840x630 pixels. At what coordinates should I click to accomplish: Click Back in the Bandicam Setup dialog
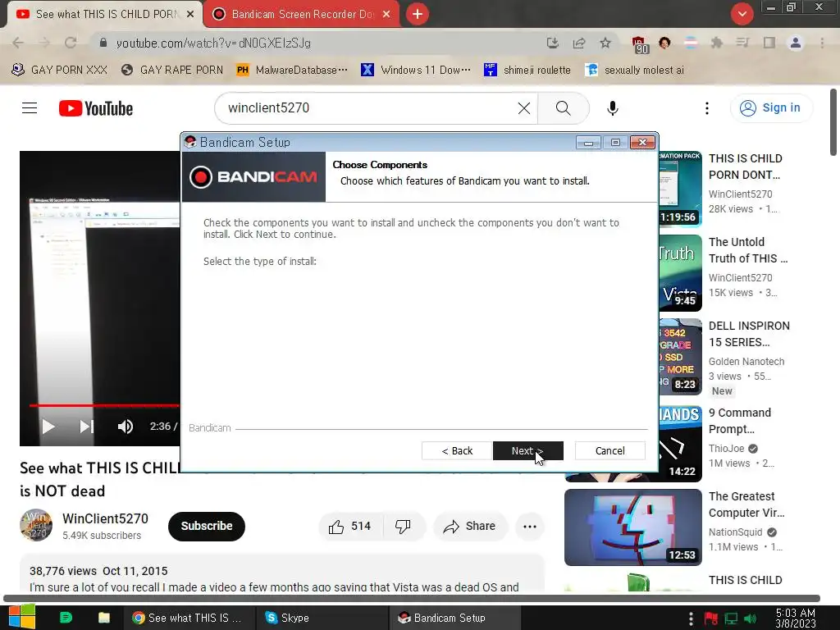[457, 451]
